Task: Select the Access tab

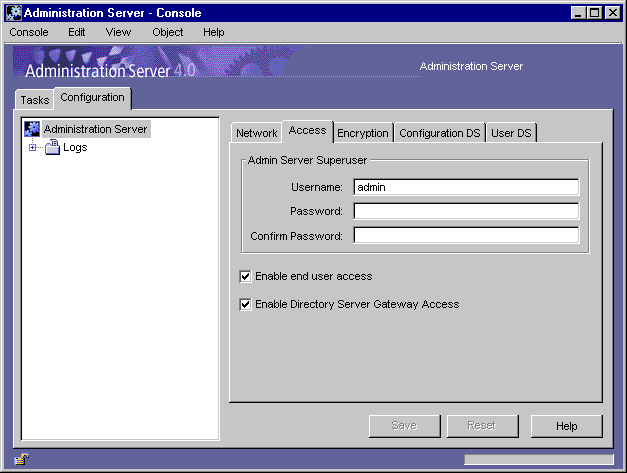Action: pos(308,131)
